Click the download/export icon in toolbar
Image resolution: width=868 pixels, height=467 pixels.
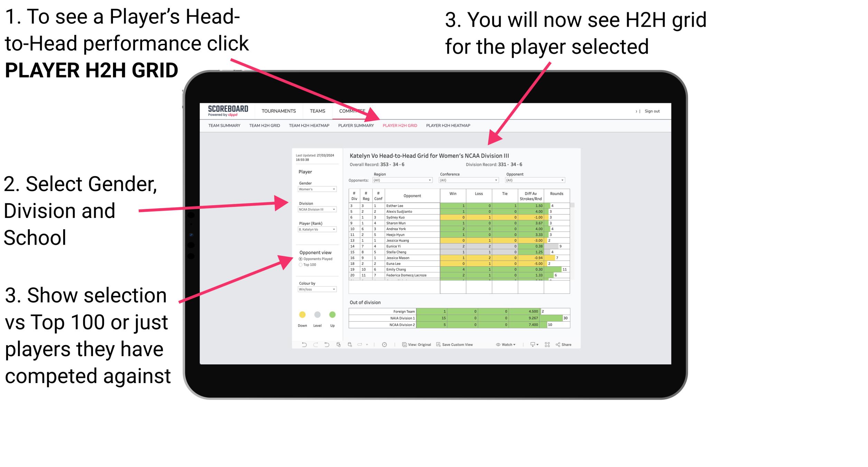pos(530,344)
